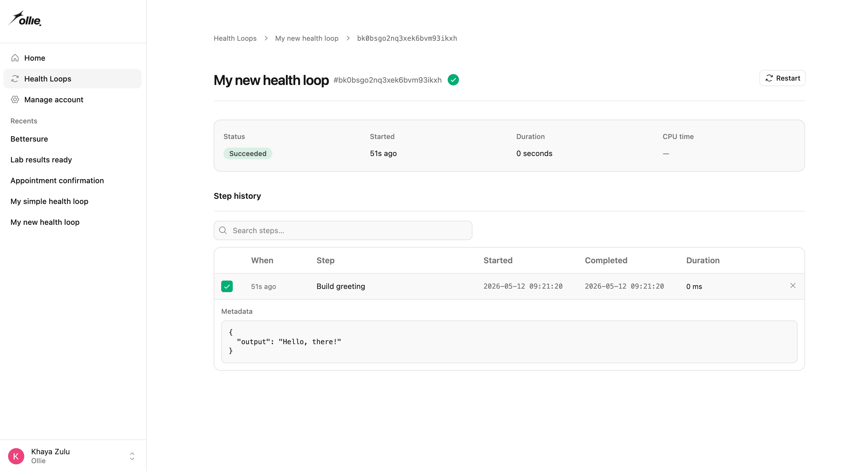Toggle the green checkbox on Build greeting row

pyautogui.click(x=227, y=286)
